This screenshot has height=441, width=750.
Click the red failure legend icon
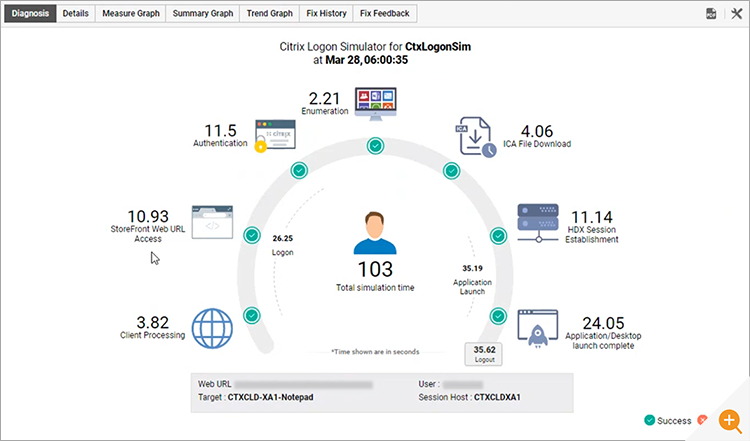coord(702,420)
